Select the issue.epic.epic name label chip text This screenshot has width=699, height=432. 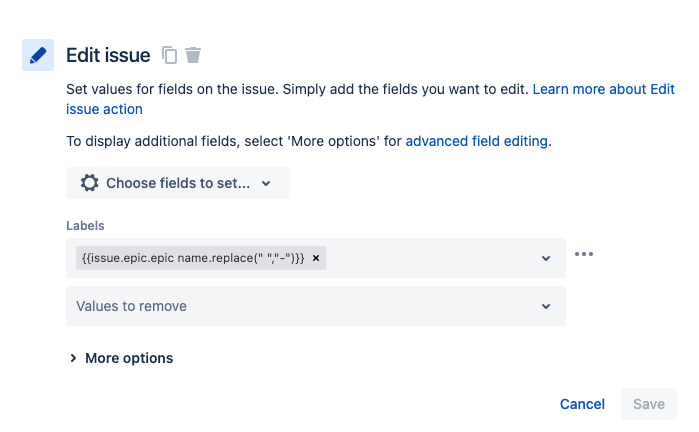coord(192,258)
